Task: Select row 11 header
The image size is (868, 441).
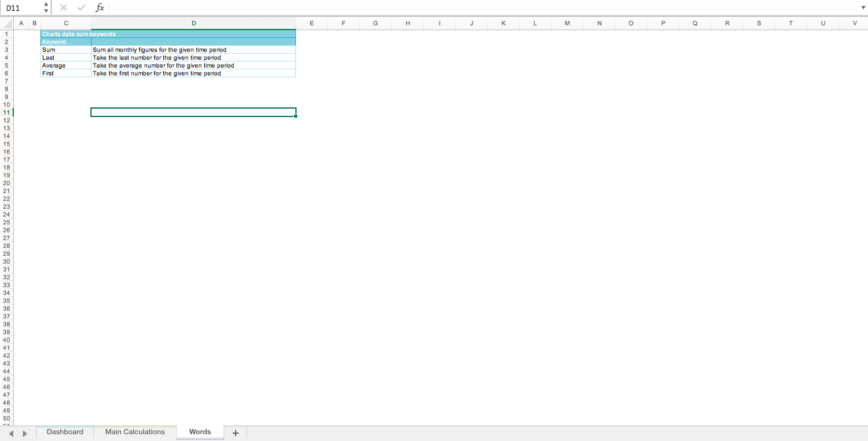Action: (7, 112)
